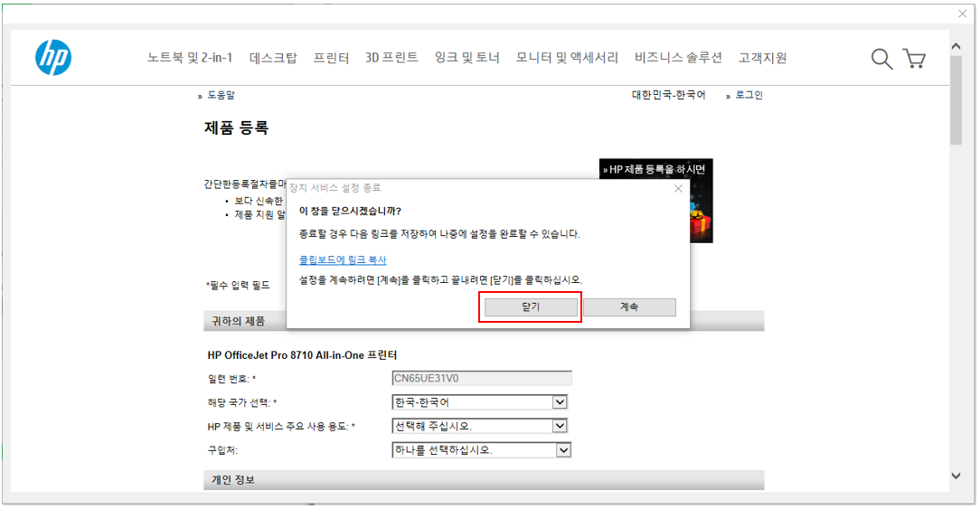The width and height of the screenshot is (980, 509).
Task: Click 클립보드에 링크 복사 link
Action: (x=343, y=259)
